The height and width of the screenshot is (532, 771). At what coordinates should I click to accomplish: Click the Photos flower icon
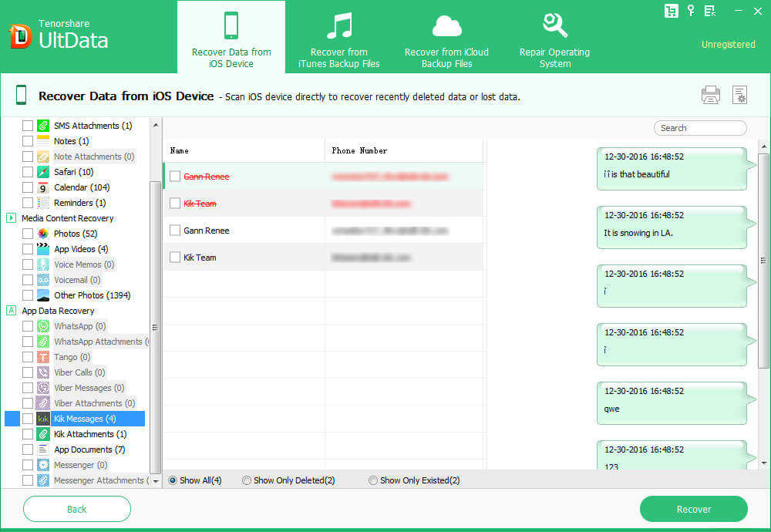[43, 234]
